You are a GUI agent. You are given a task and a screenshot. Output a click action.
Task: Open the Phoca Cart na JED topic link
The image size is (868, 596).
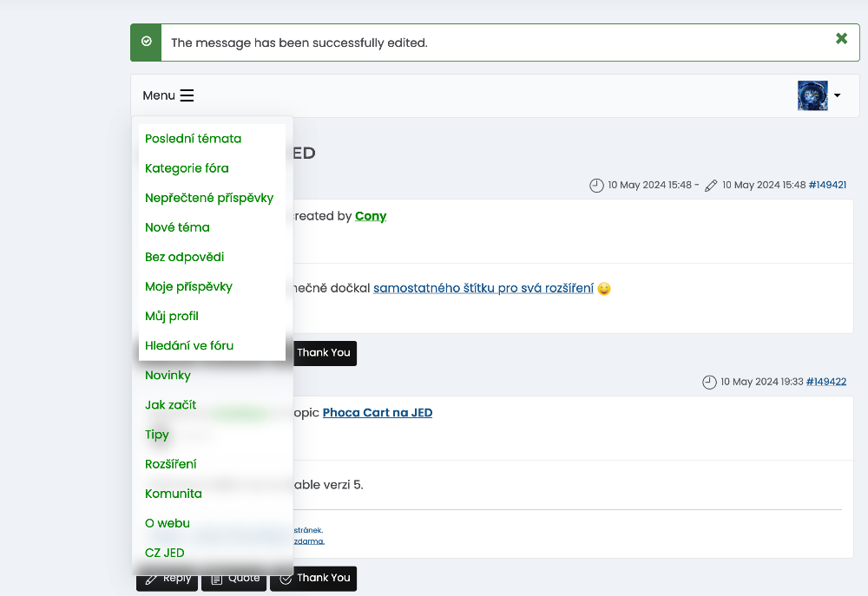point(377,412)
